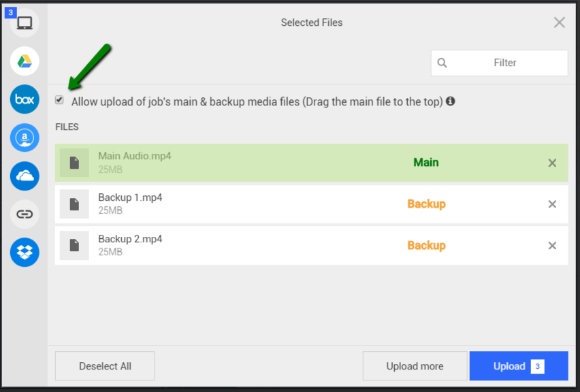
Task: Click the file icon on Main Audio.mp4
Action: (74, 163)
